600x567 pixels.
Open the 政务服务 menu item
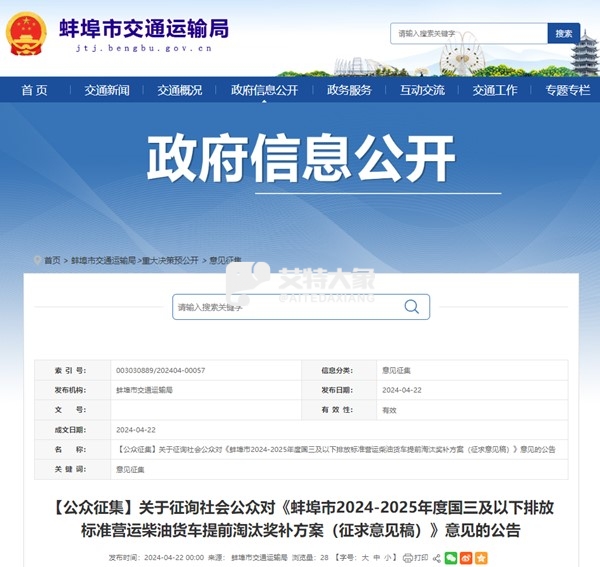[349, 90]
